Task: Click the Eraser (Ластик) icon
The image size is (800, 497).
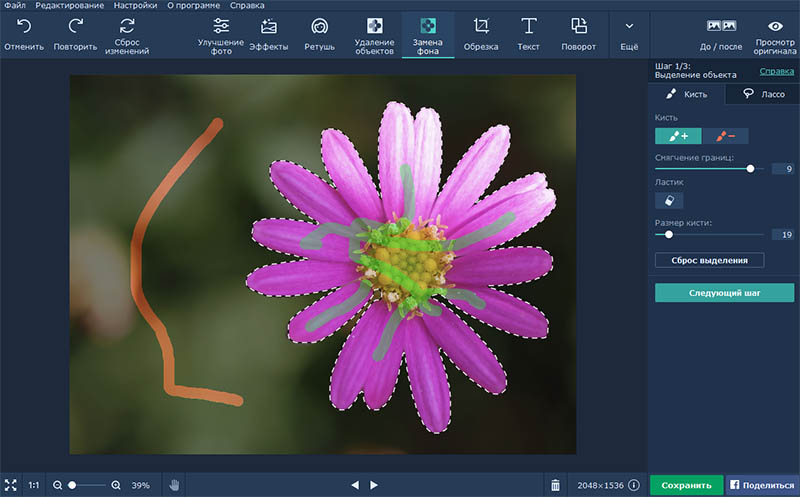Action: 669,200
